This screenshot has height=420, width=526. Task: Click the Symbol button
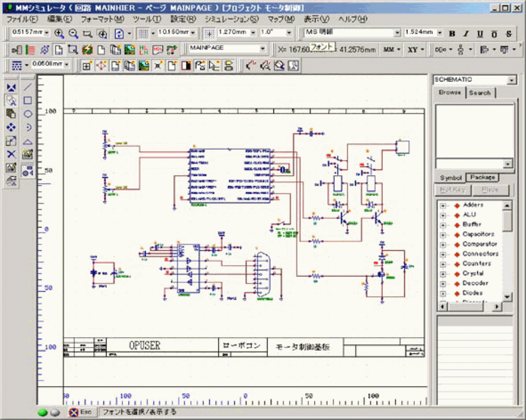point(451,178)
